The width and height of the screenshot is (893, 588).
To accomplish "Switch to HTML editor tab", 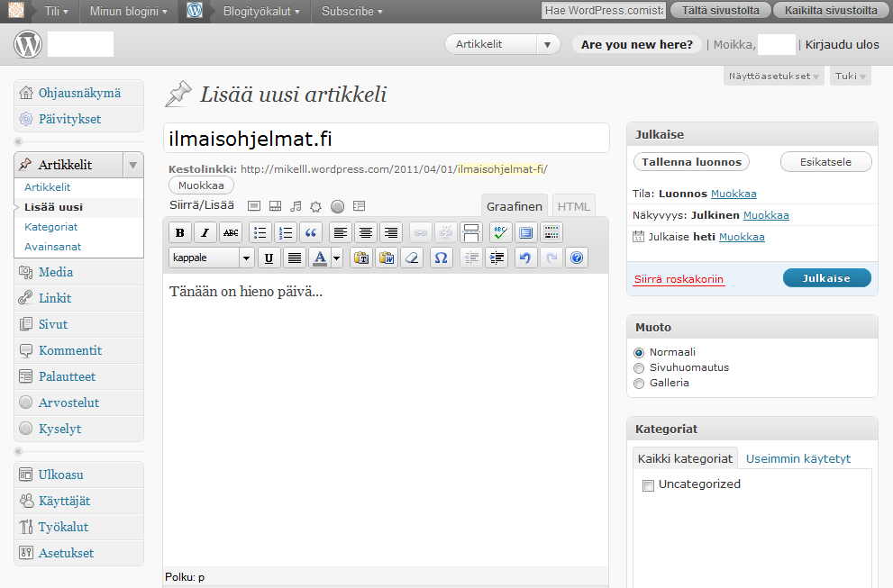I will [x=573, y=206].
